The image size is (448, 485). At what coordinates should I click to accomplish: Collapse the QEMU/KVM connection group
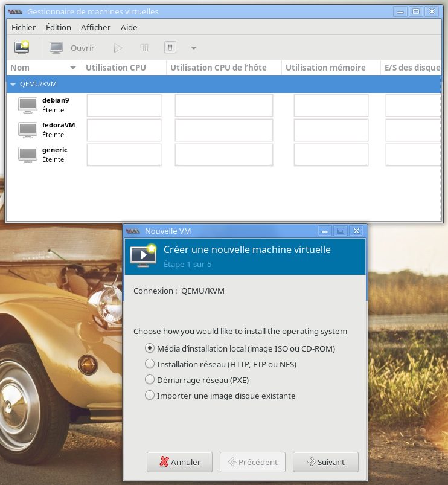coord(14,85)
